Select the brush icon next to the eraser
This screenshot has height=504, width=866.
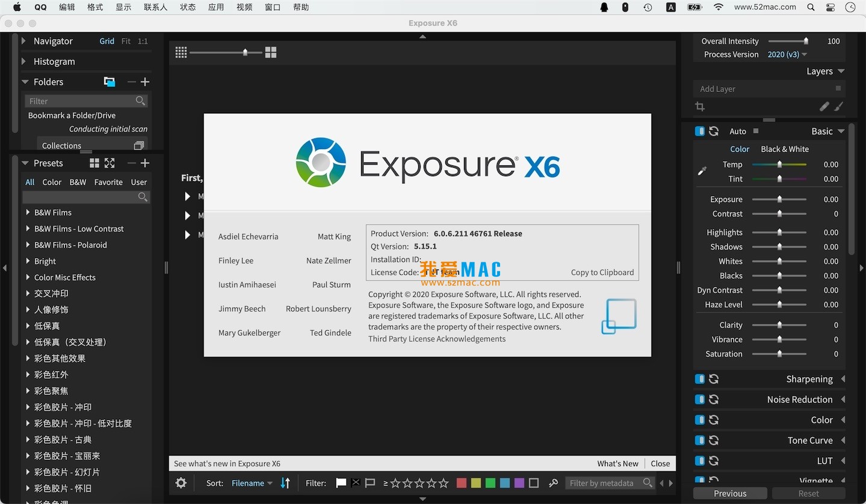pyautogui.click(x=824, y=106)
